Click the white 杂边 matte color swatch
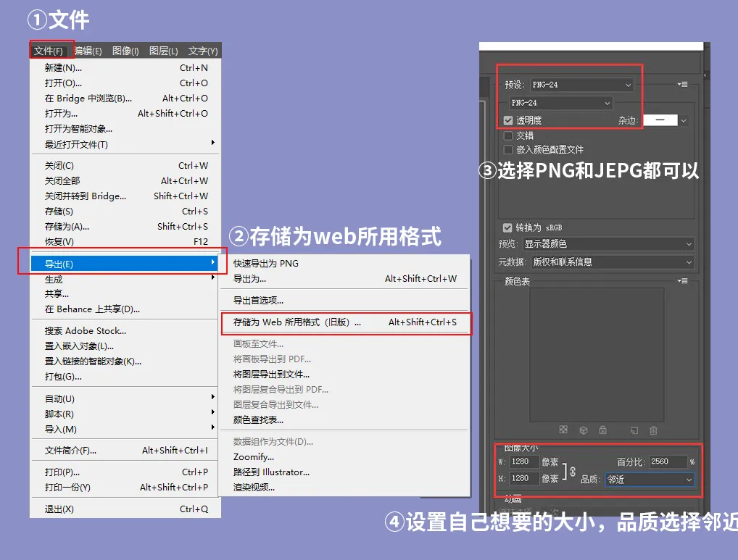 (x=659, y=120)
